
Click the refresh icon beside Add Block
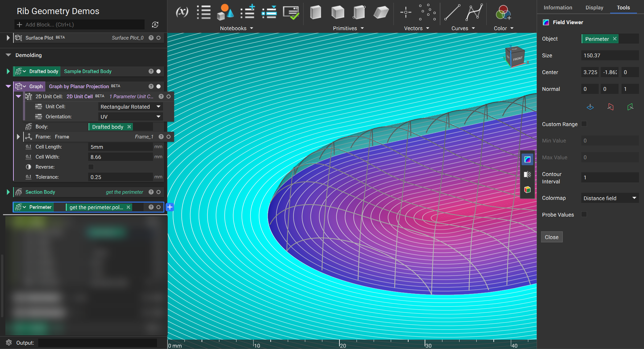(155, 24)
